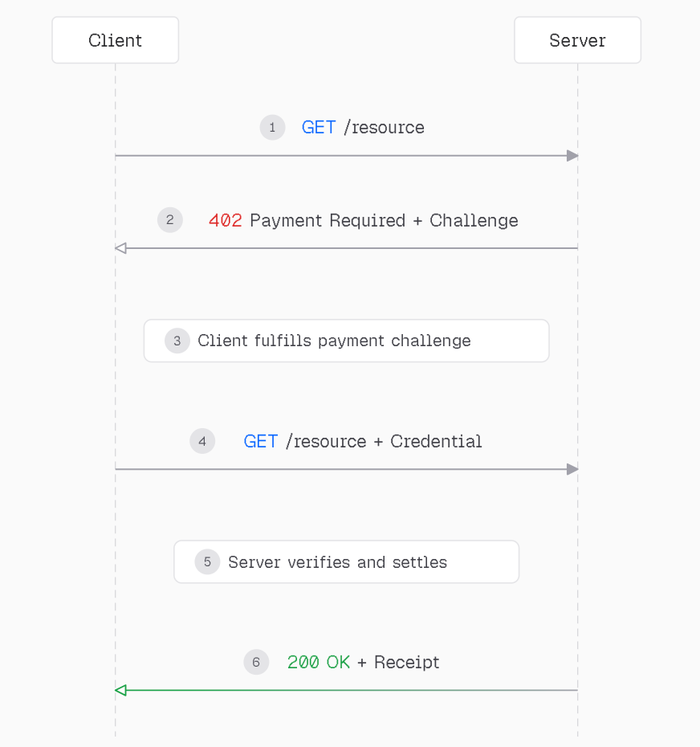Click the /resource + Credential text
Viewport: 700px width, 747px height.
[x=384, y=442]
